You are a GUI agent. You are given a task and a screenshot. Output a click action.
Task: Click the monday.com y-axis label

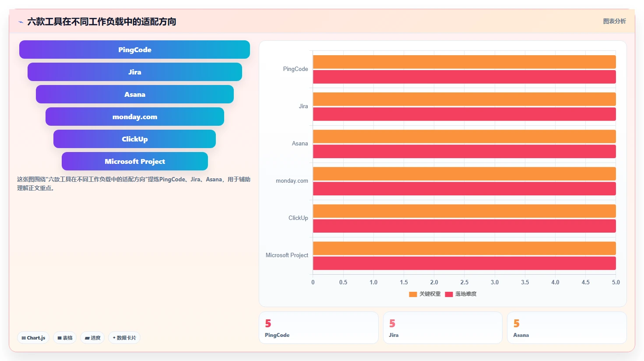coord(292,181)
